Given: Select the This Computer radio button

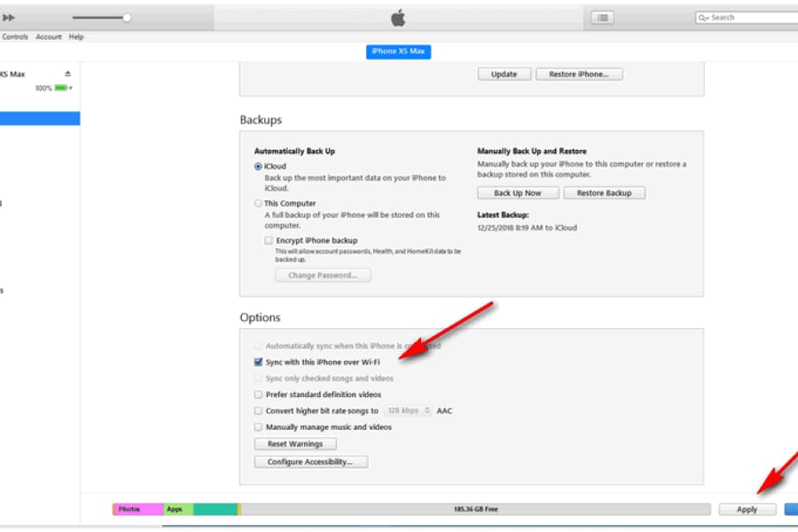Looking at the screenshot, I should point(258,203).
